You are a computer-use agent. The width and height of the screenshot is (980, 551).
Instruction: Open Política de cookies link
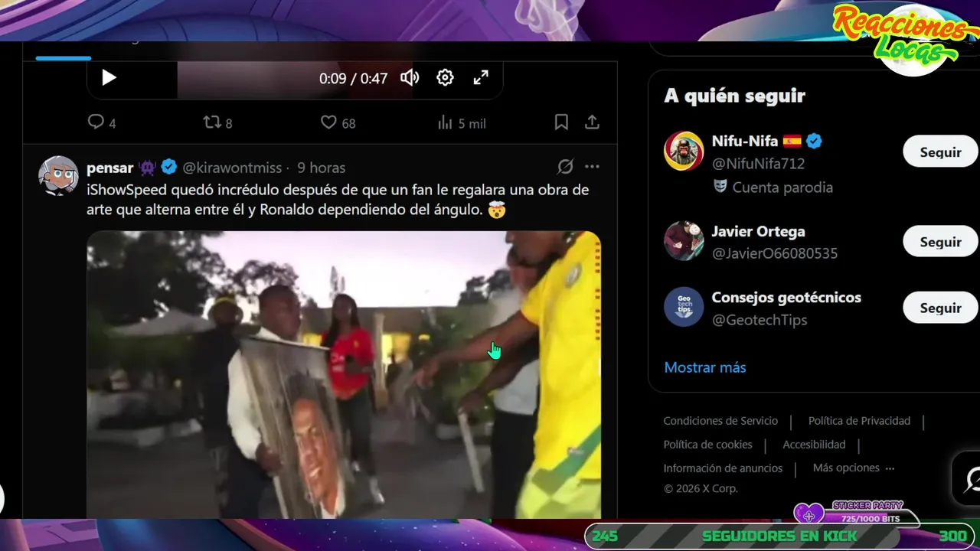(708, 445)
